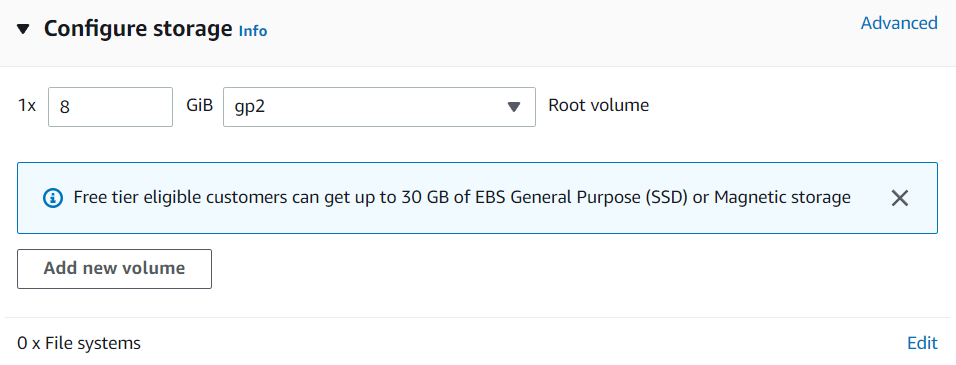956x365 pixels.
Task: Dismiss the free tier banner with X
Action: [x=899, y=197]
